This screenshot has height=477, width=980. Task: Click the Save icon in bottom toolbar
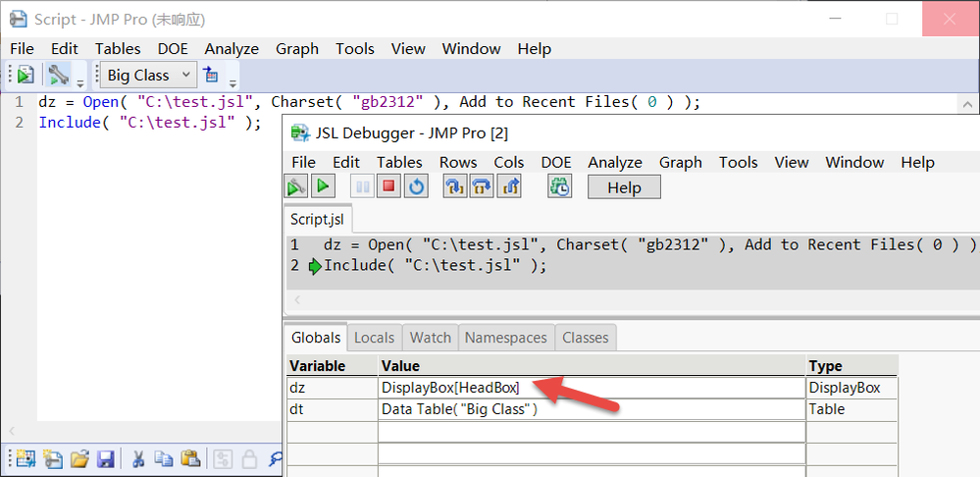pos(105,458)
